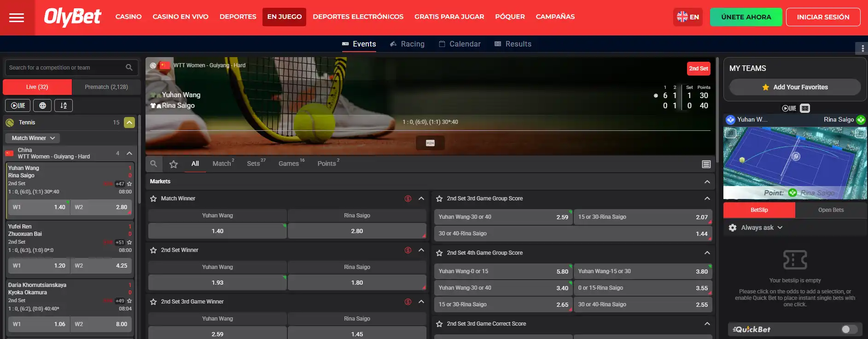868x339 pixels.
Task: Favorite the 2nd Set 3rd Game Correct Score market
Action: click(439, 324)
